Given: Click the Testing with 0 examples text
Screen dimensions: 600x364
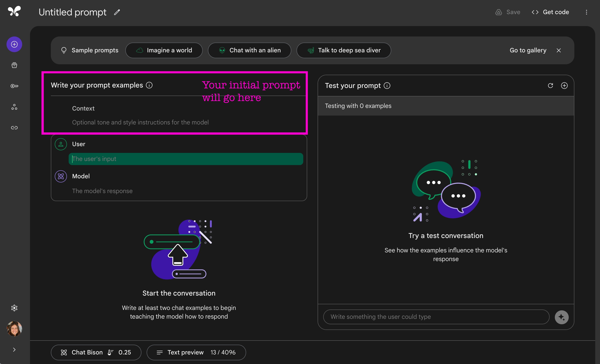Looking at the screenshot, I should 358,106.
